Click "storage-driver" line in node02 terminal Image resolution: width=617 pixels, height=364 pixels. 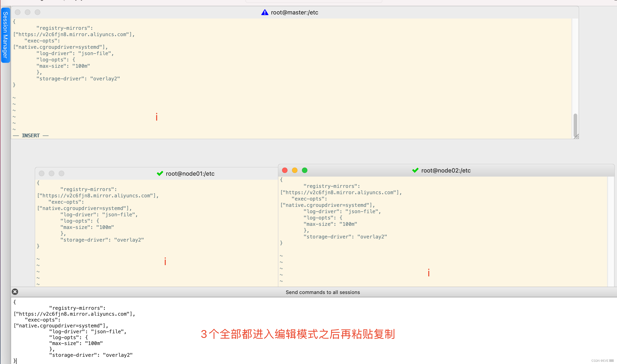[x=345, y=237]
